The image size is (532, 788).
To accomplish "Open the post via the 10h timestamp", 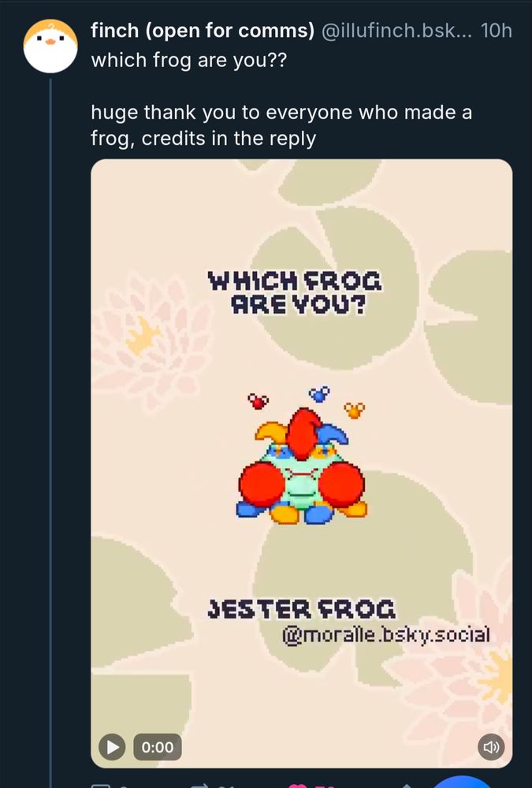I will 496,32.
